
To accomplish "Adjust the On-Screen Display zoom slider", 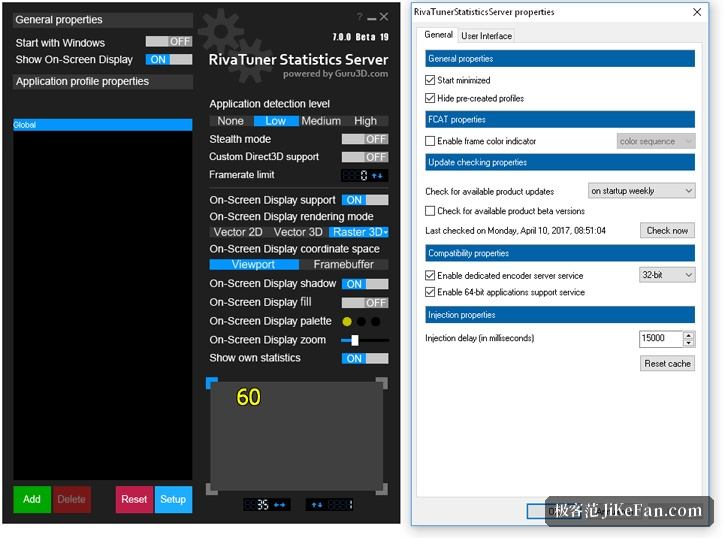I will pos(355,340).
